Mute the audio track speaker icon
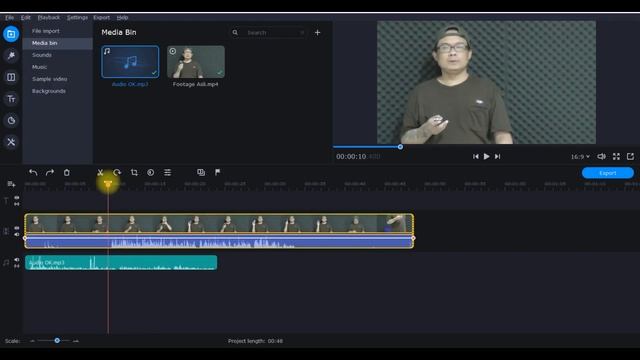Image resolution: width=640 pixels, height=360 pixels. tap(17, 260)
